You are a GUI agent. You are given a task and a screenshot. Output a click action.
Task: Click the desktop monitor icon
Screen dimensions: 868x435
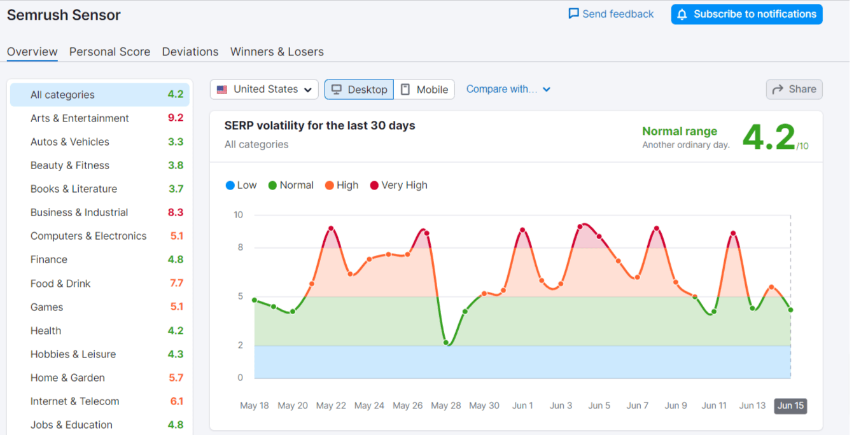337,89
